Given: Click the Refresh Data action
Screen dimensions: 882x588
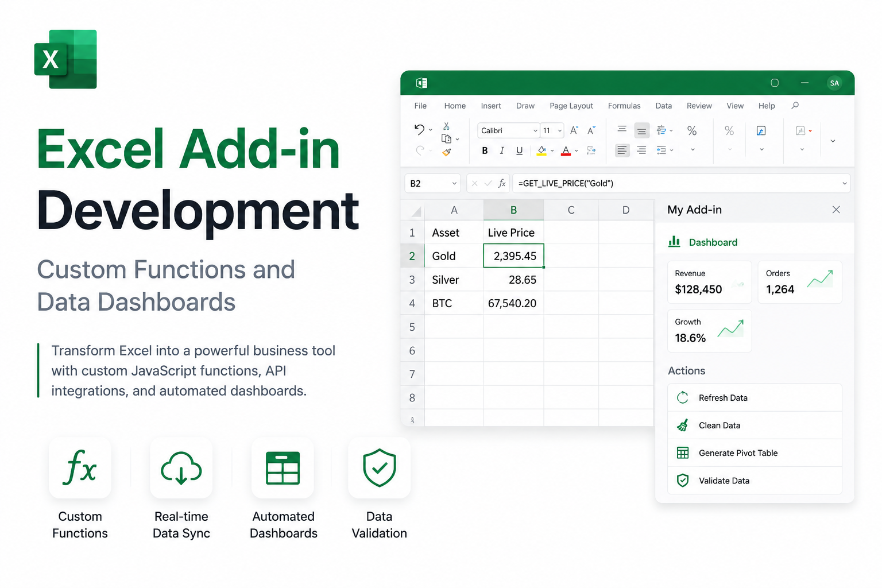Looking at the screenshot, I should pos(755,398).
